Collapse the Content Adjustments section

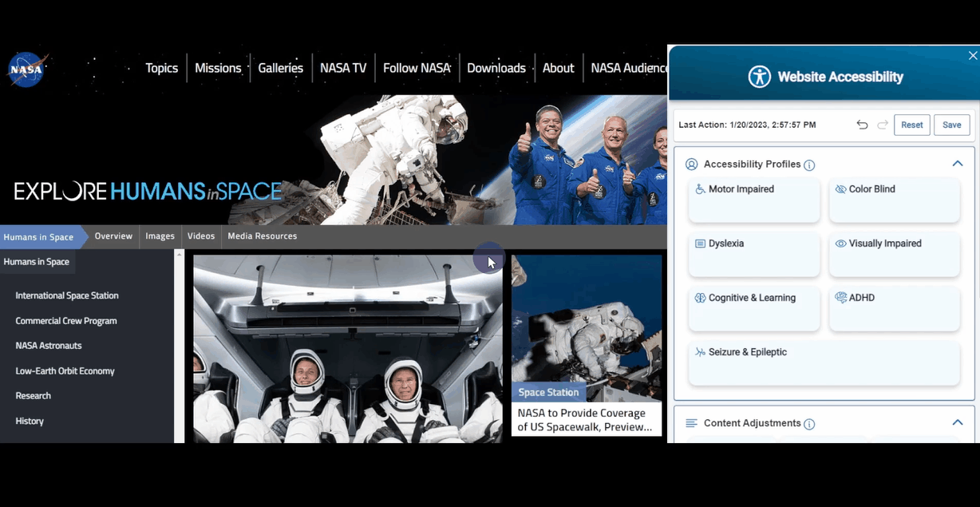(958, 422)
